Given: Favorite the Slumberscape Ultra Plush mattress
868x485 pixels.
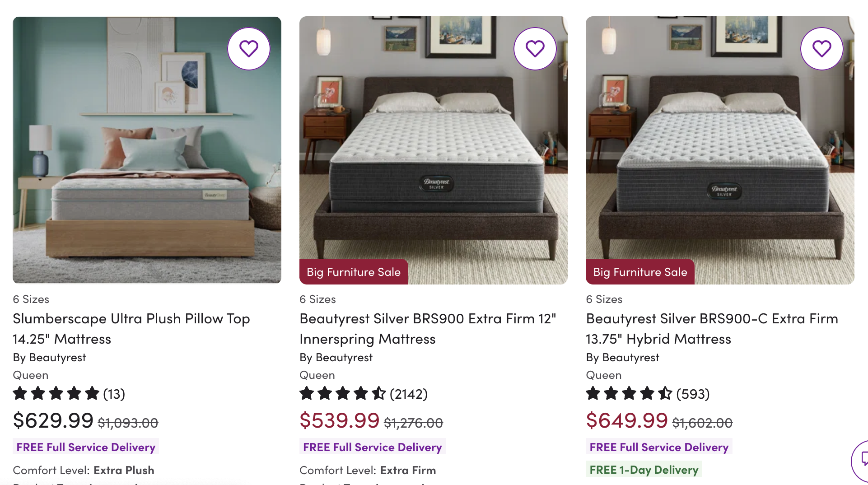Looking at the screenshot, I should point(249,48).
